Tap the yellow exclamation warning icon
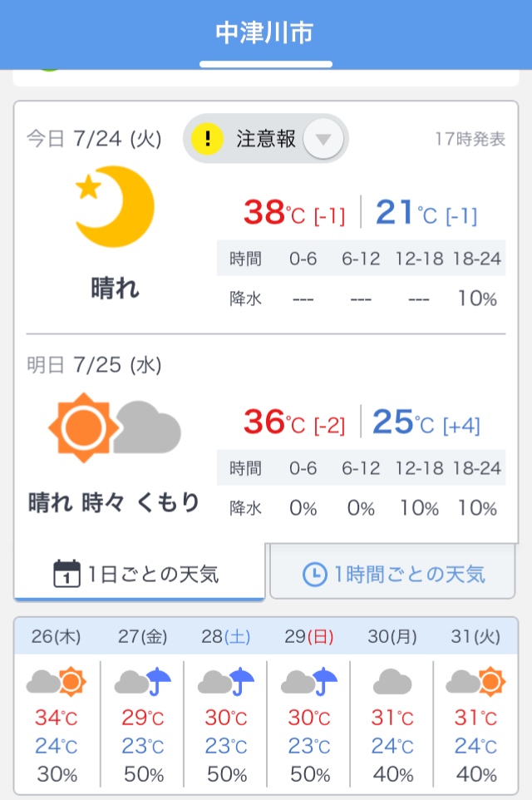 pos(207,139)
